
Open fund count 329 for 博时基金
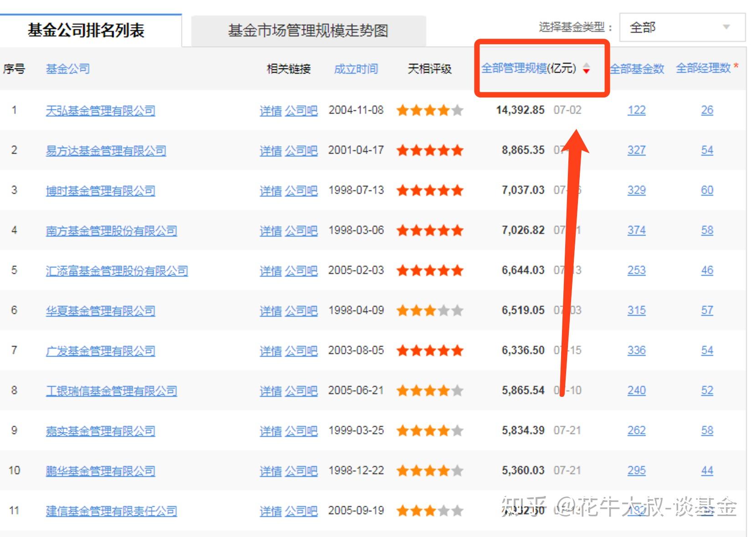pyautogui.click(x=637, y=190)
